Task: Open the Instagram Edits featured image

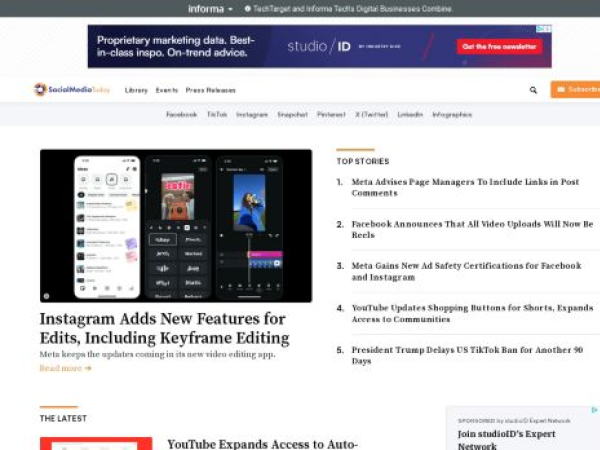Action: 175,225
